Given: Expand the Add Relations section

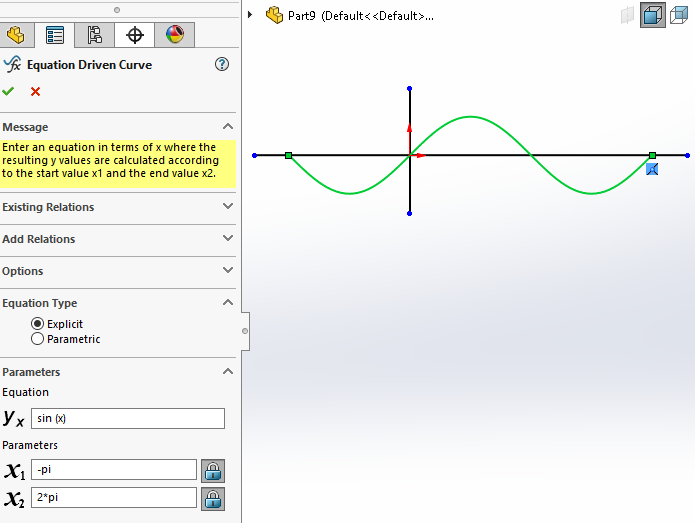Looking at the screenshot, I should click(228, 239).
